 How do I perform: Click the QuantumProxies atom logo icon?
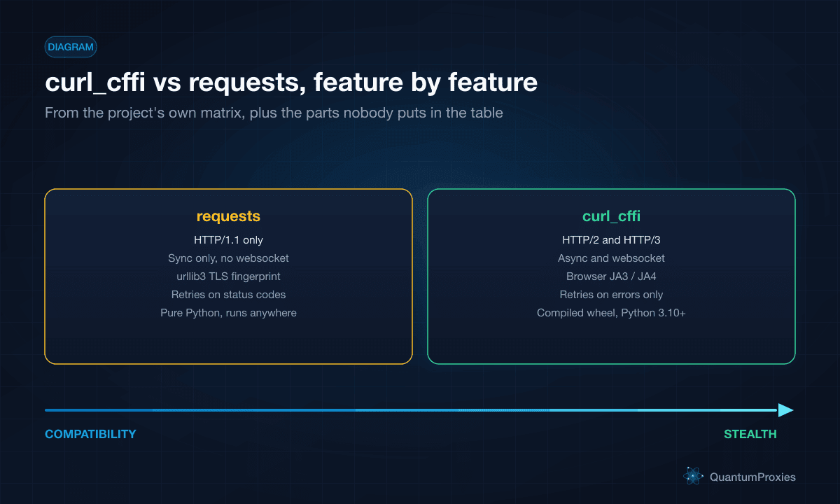(x=693, y=477)
